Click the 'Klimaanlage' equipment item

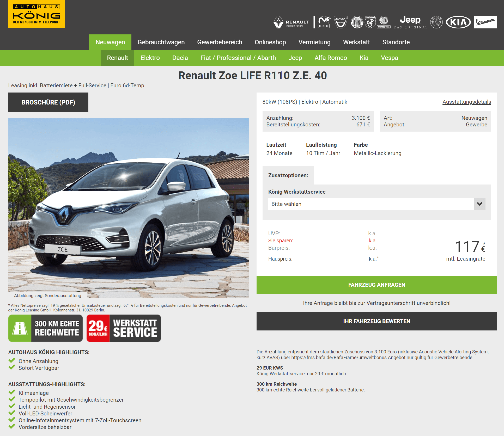pyautogui.click(x=34, y=393)
